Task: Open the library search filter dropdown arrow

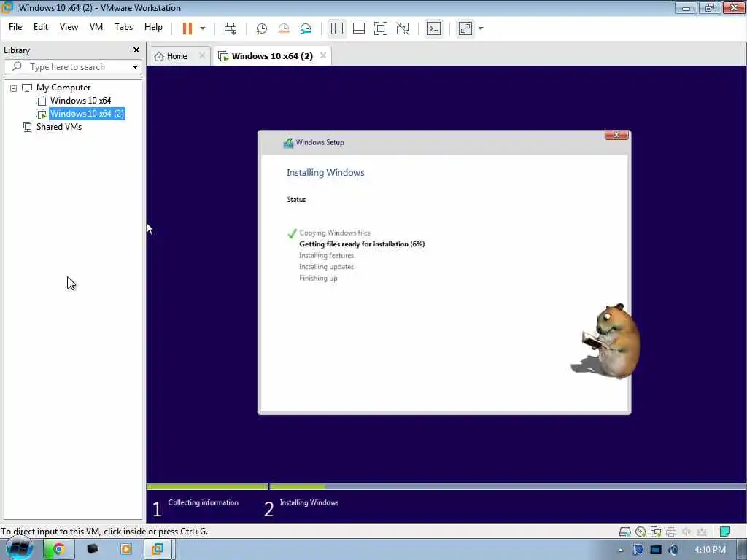Action: (135, 66)
